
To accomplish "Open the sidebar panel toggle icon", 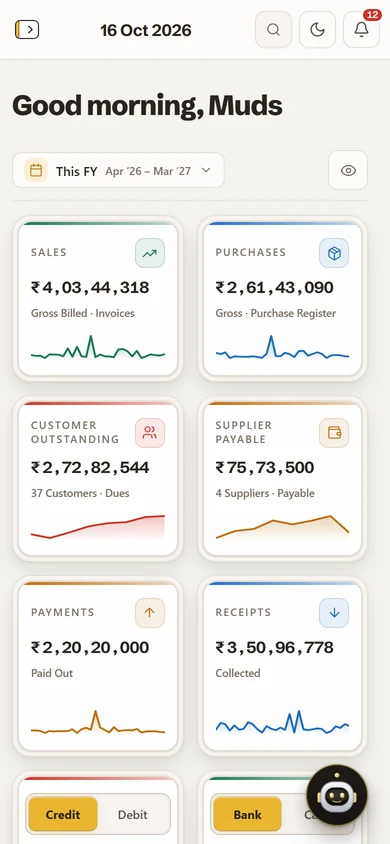I will click(x=27, y=30).
